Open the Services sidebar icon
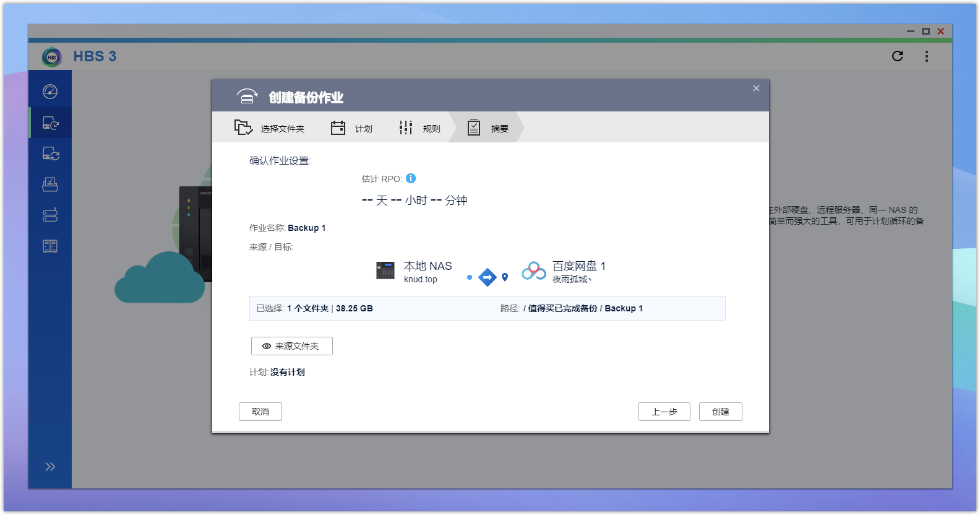 [50, 246]
